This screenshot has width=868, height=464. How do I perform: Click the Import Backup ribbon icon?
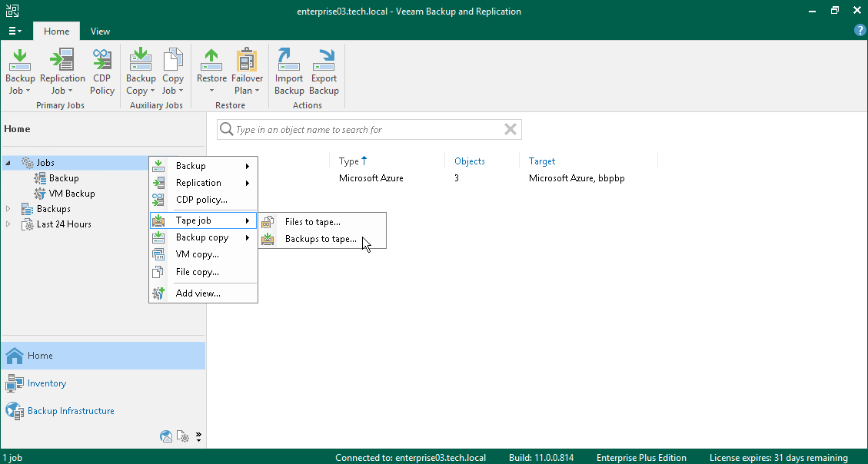pos(289,60)
